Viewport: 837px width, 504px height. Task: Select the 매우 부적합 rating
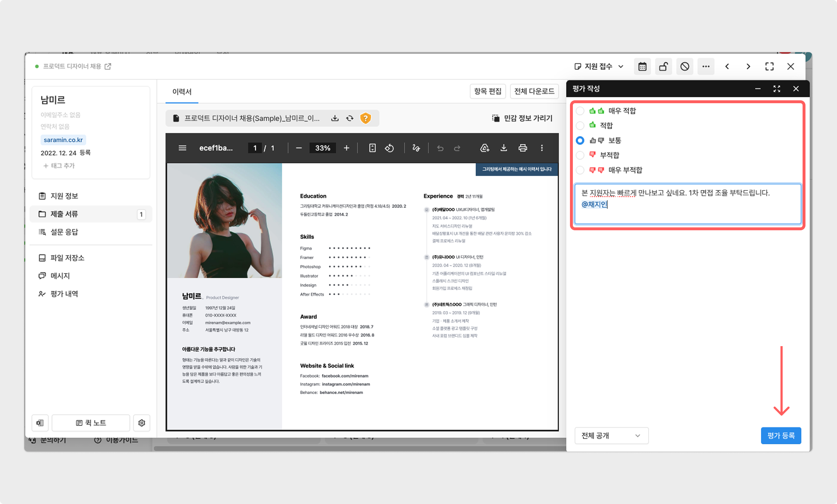[x=580, y=170]
